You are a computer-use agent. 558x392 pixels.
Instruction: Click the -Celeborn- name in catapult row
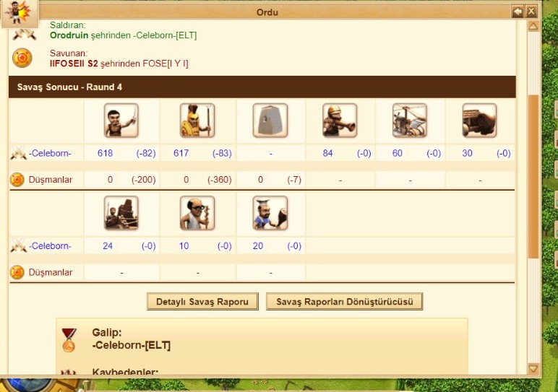tap(50, 245)
